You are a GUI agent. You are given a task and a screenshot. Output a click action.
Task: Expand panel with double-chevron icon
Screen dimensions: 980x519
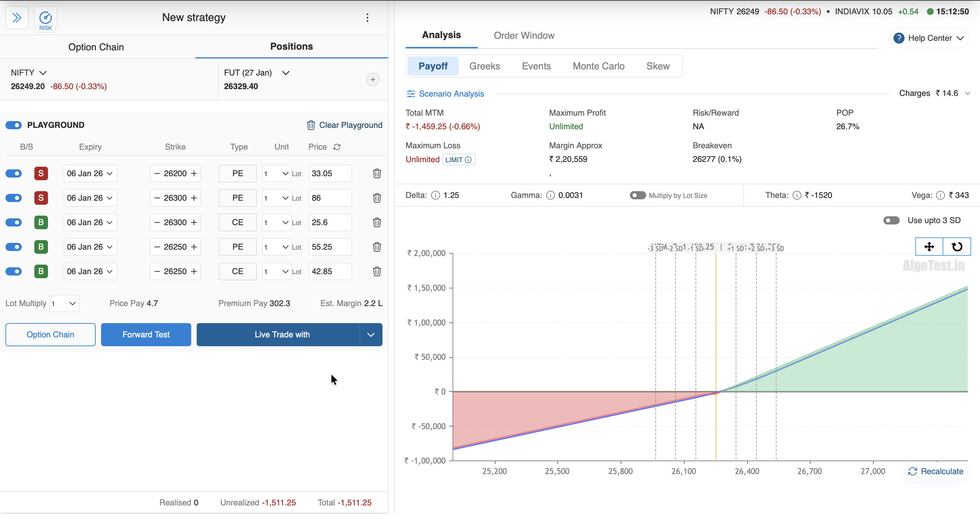pos(17,17)
